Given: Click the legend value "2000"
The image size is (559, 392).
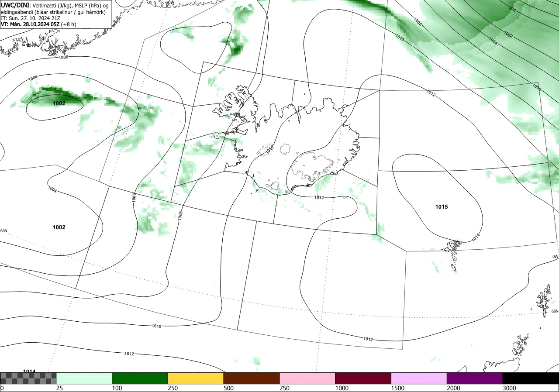Looking at the screenshot, I should click(454, 388).
